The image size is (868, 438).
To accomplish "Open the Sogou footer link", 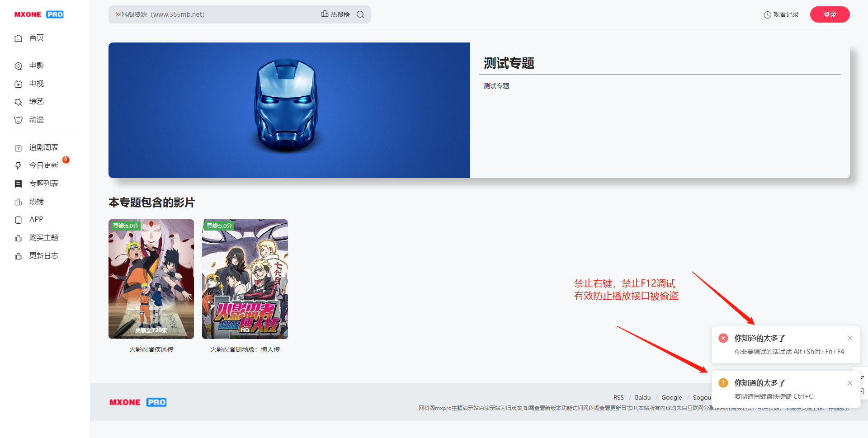I will pos(702,397).
